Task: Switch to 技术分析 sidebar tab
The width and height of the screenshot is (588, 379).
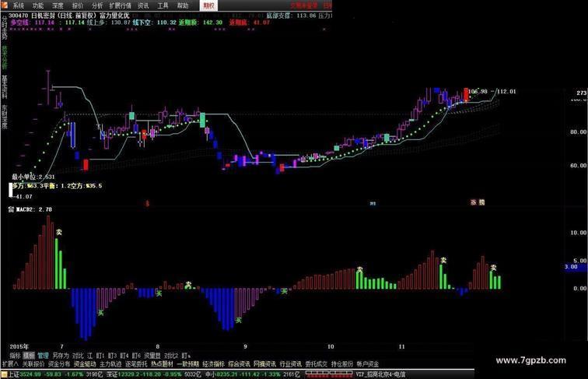Action: click(5, 58)
